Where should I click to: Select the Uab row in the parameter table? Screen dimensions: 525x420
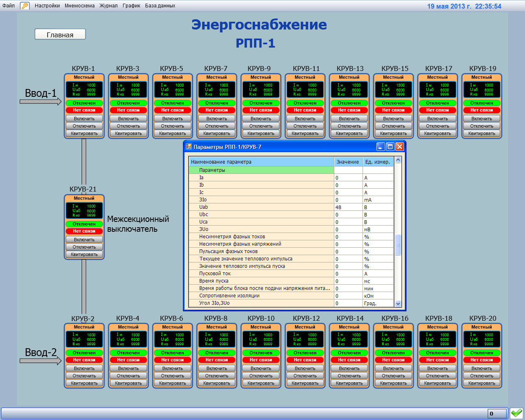(261, 207)
